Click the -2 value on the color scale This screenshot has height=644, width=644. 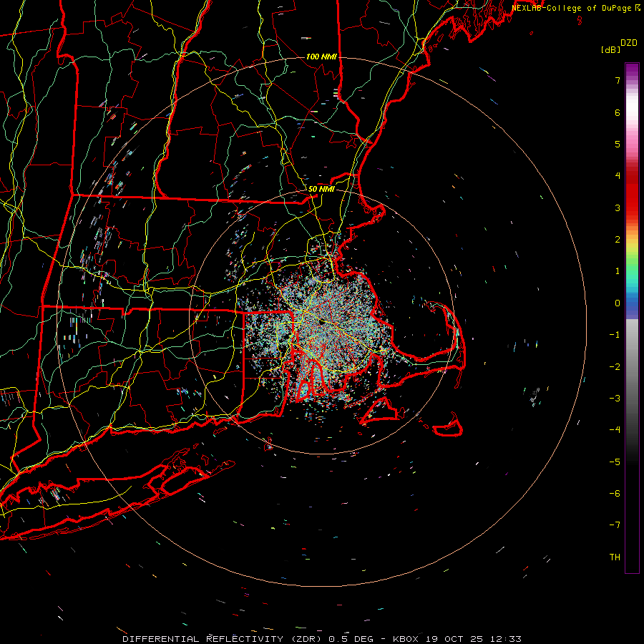(x=615, y=367)
